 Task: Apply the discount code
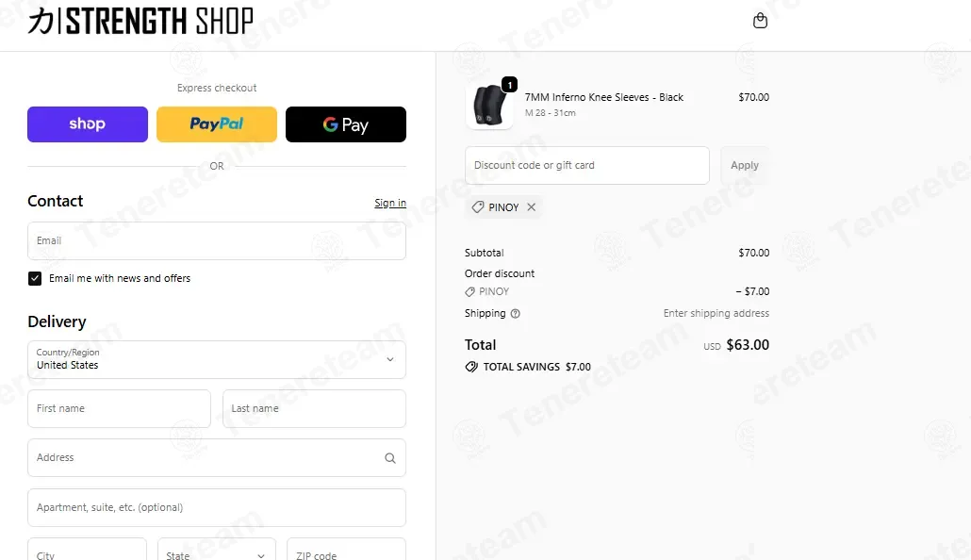coord(745,165)
